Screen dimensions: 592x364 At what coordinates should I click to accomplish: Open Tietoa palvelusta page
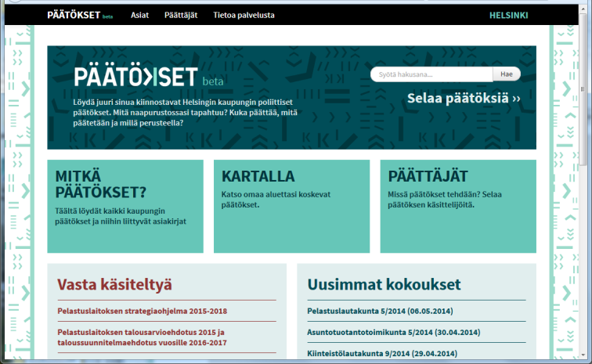244,15
